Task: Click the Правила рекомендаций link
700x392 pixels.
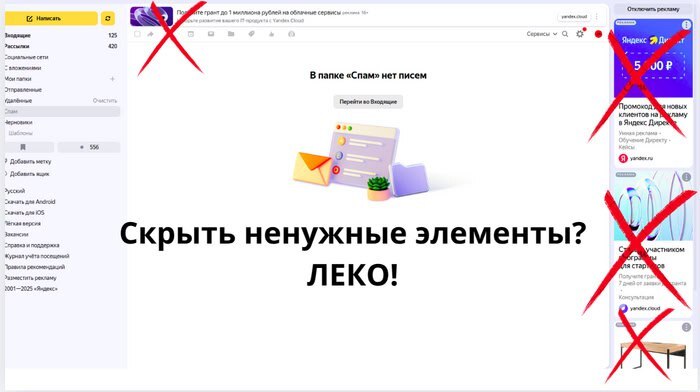Action: click(35, 267)
